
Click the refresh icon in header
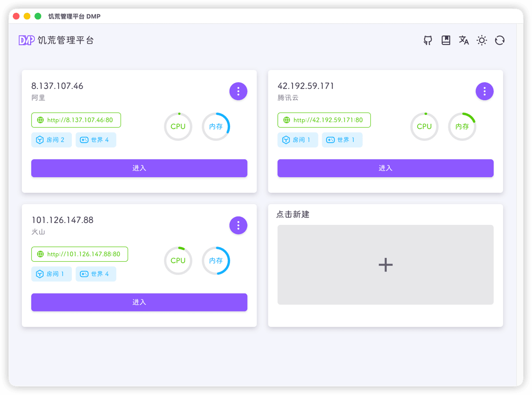[499, 41]
